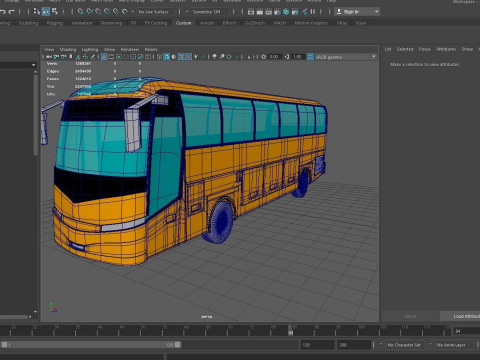The height and width of the screenshot is (360, 480).
Task: Click the current frame marker at 84
Action: (x=291, y=331)
